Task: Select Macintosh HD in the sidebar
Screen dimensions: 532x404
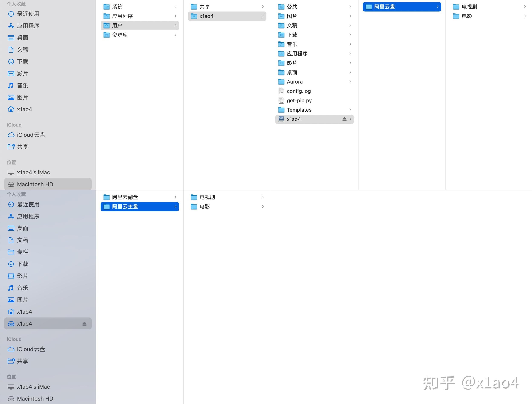Action: pos(35,184)
